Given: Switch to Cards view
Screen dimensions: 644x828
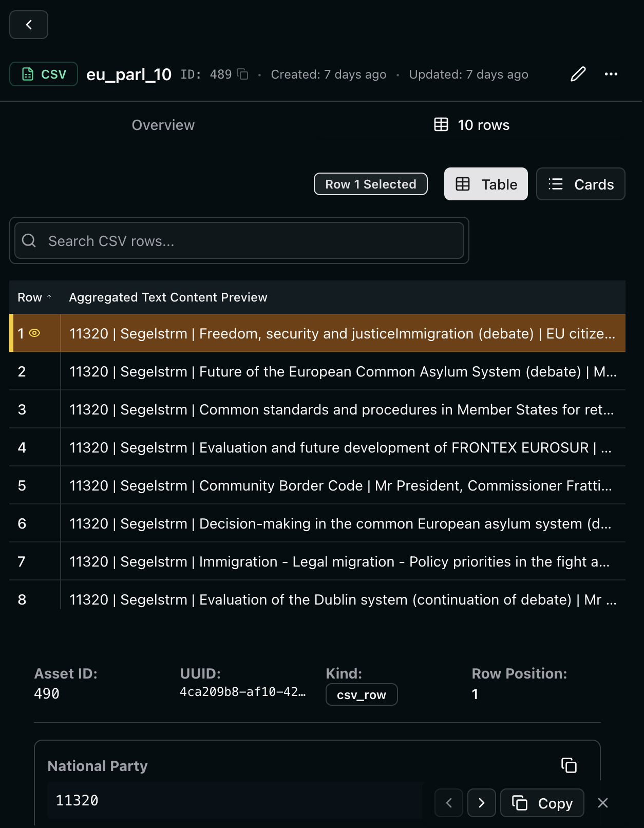Looking at the screenshot, I should 581,184.
